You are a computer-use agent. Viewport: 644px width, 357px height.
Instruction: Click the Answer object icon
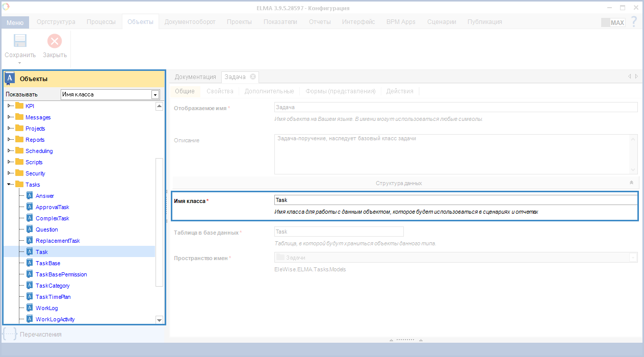tap(30, 195)
